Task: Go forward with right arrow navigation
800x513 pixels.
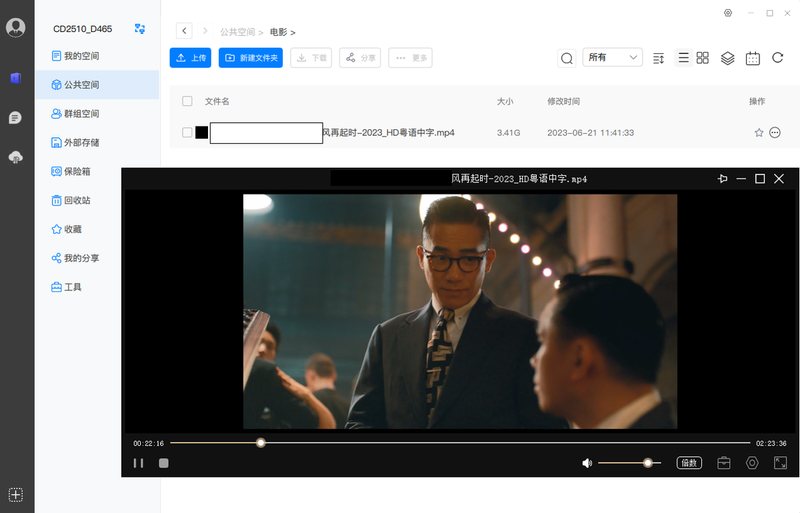Action: pos(205,31)
